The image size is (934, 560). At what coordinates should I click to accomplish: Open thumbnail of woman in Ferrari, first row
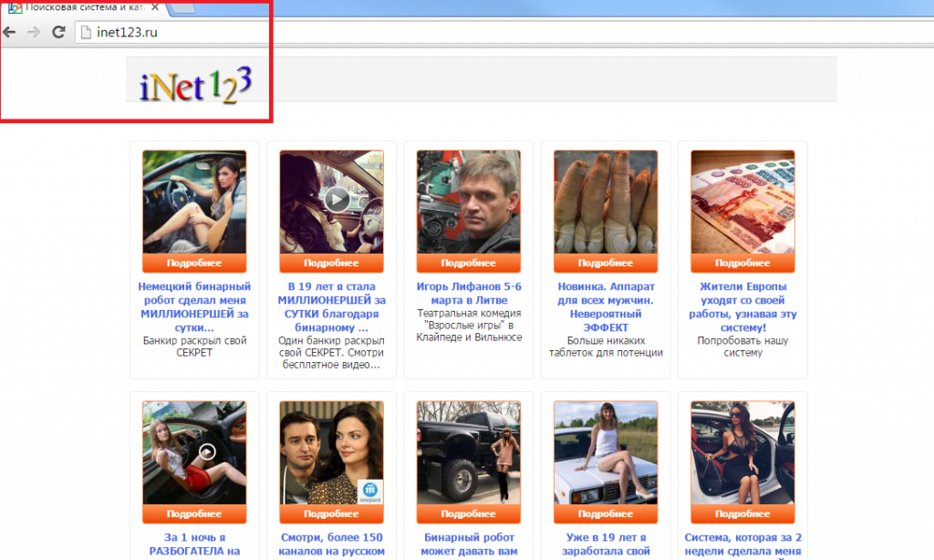194,202
